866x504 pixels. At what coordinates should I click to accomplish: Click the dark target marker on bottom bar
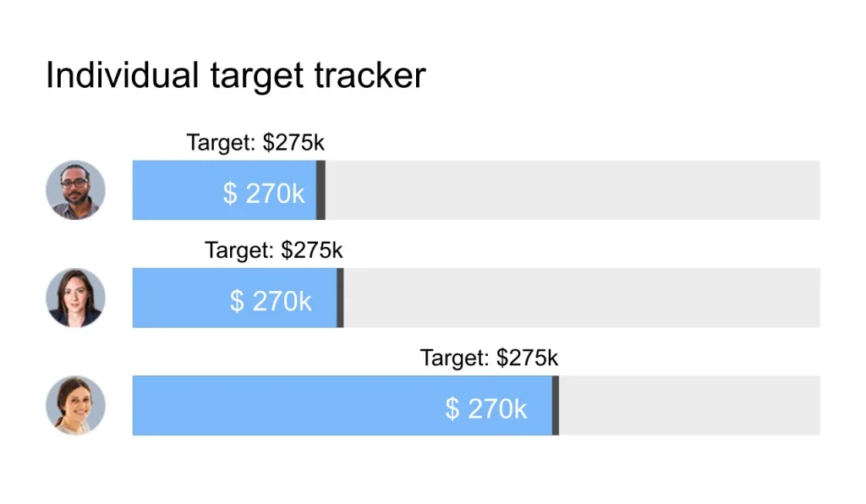[556, 406]
